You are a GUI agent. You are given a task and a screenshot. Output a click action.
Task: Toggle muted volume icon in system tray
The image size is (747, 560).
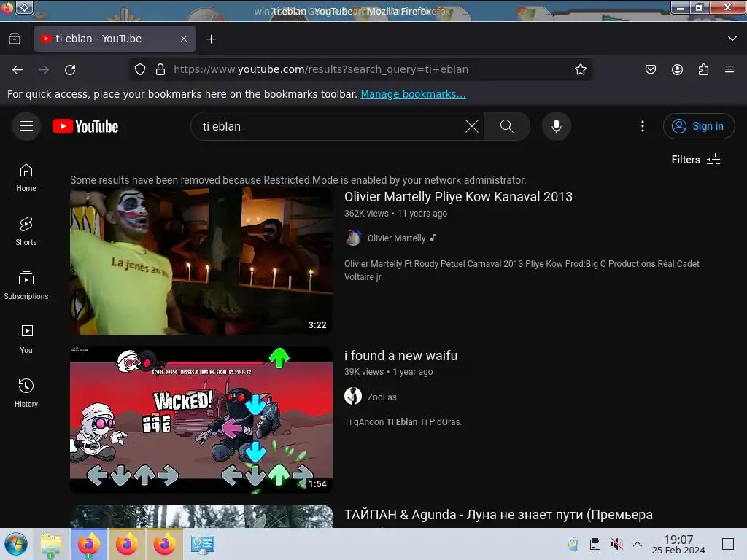click(x=616, y=544)
